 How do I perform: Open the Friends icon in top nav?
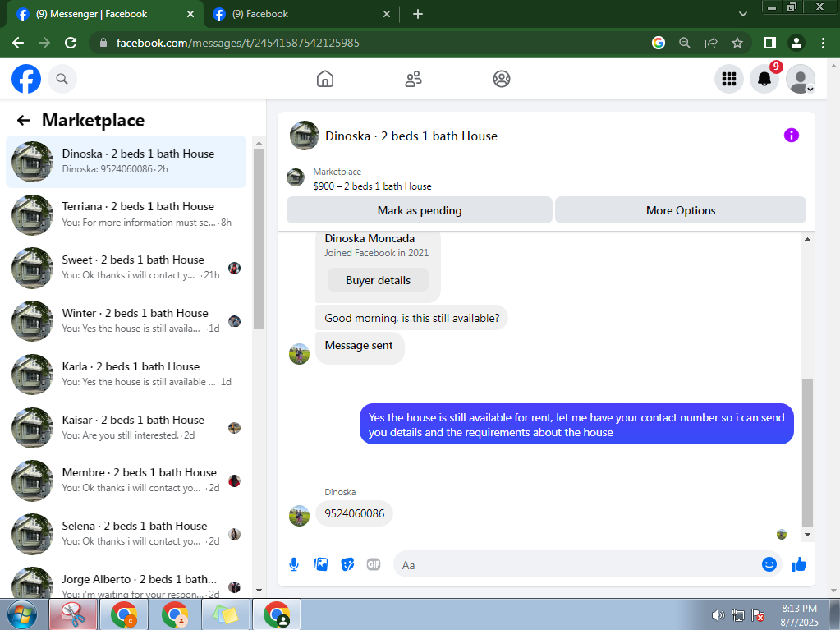[413, 79]
